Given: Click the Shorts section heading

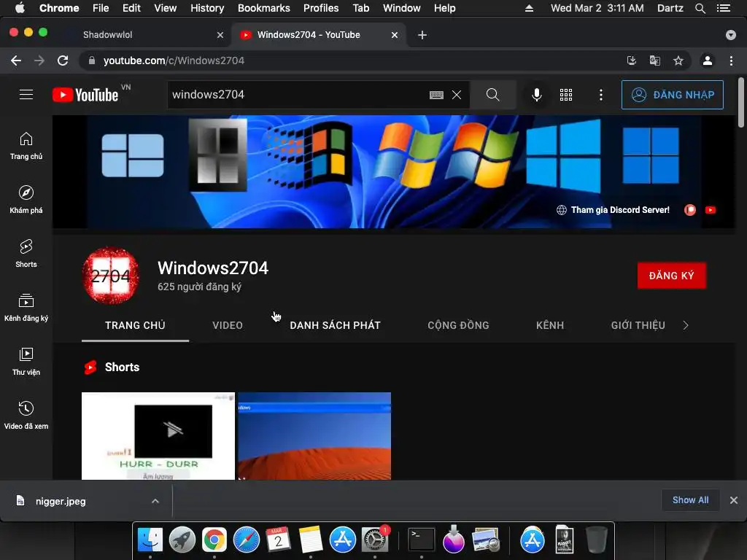Looking at the screenshot, I should tap(122, 367).
